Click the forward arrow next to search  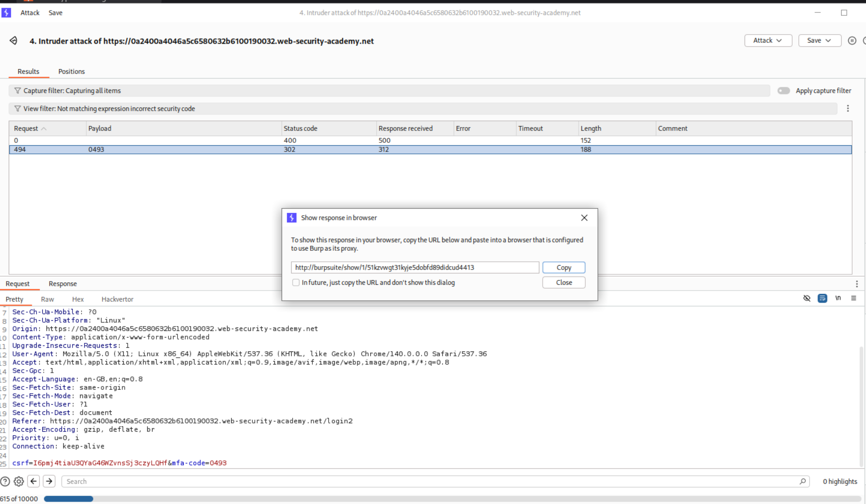click(49, 481)
